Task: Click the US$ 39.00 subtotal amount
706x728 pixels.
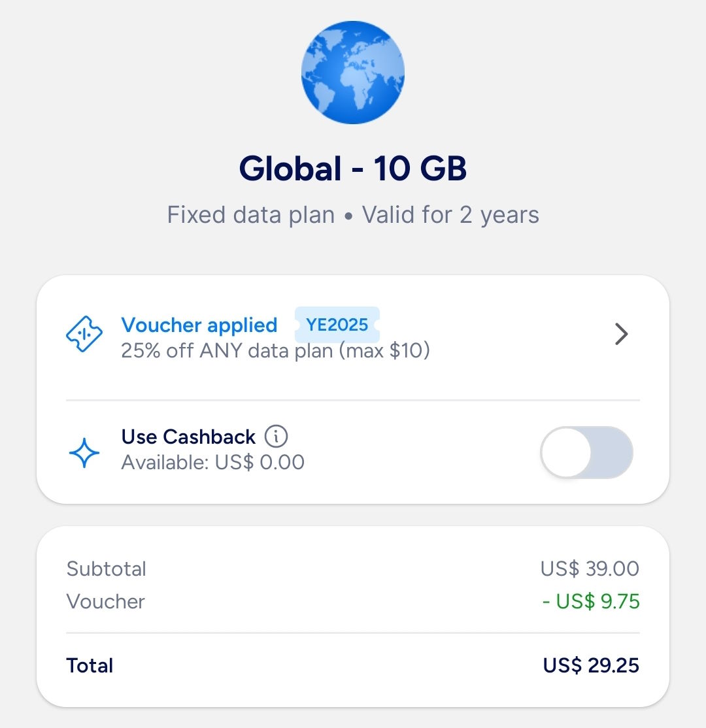Action: tap(590, 569)
